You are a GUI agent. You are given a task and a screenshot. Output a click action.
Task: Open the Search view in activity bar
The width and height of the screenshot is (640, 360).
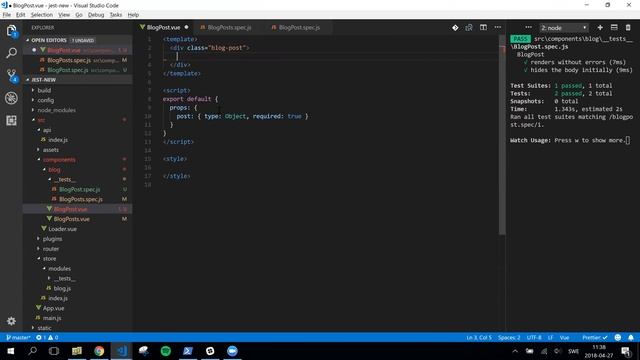[x=11, y=53]
